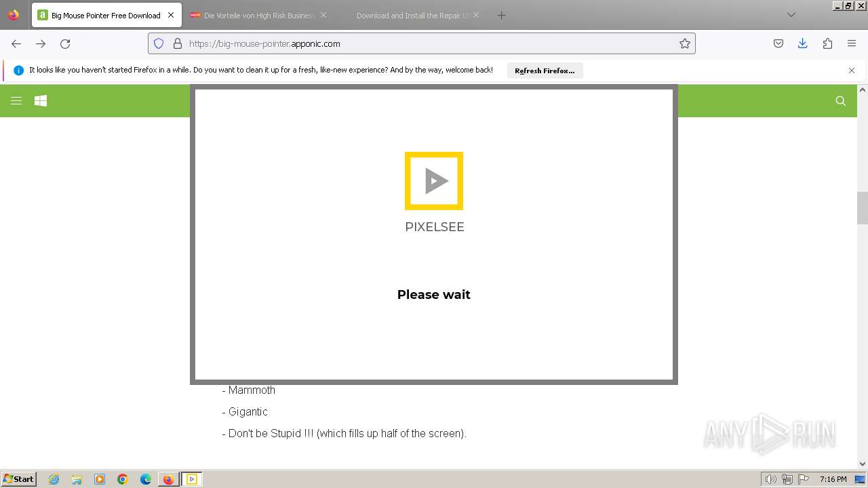Bookmark this page with the star
The height and width of the screenshot is (488, 868).
[685, 43]
